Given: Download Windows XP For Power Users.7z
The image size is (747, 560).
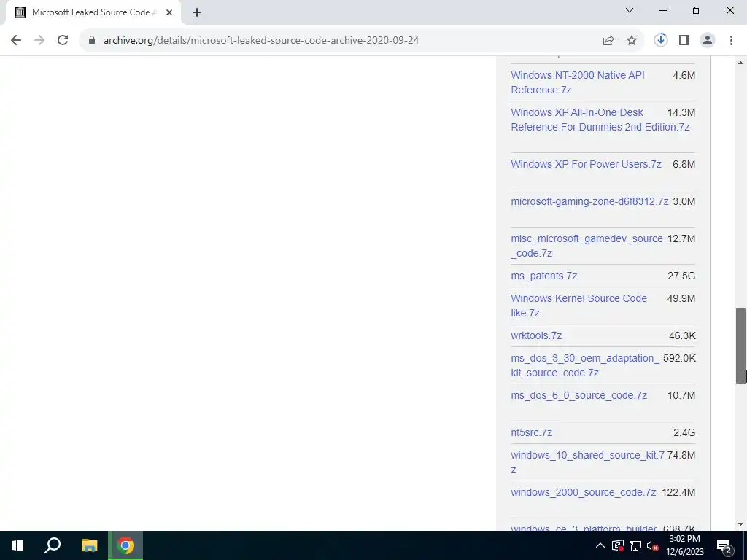Looking at the screenshot, I should [x=586, y=164].
